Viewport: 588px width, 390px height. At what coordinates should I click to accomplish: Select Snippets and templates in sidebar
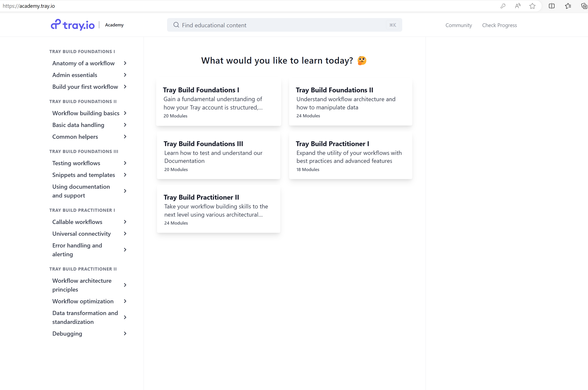click(84, 175)
